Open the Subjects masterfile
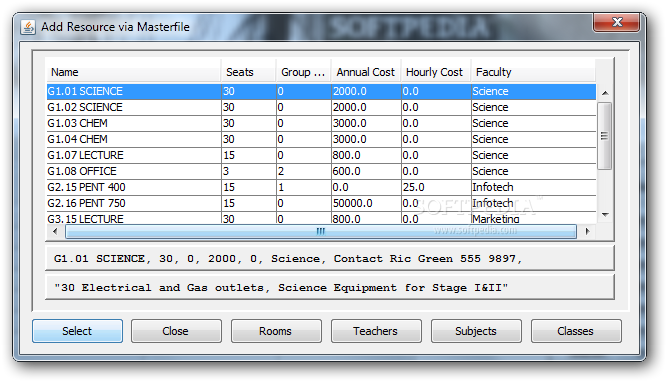 pos(476,331)
